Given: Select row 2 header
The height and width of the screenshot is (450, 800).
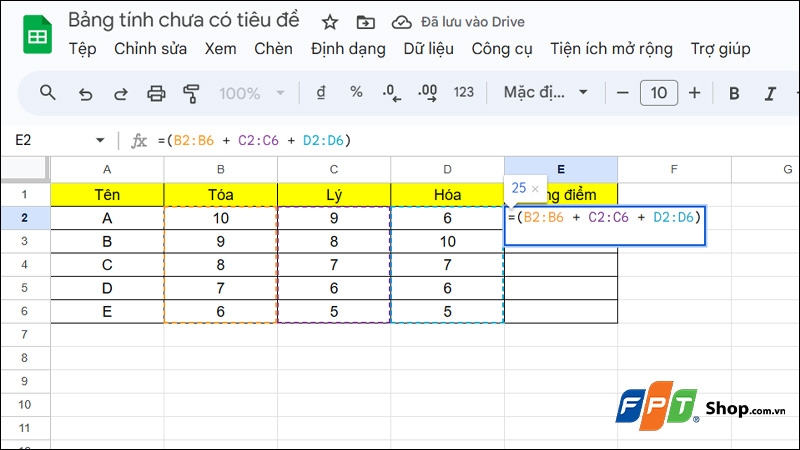Looking at the screenshot, I should [x=24, y=218].
